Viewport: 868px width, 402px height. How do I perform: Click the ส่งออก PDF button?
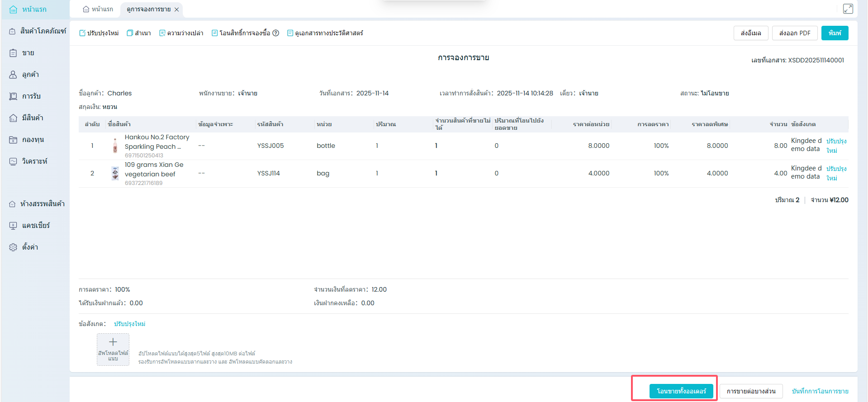[x=795, y=33]
